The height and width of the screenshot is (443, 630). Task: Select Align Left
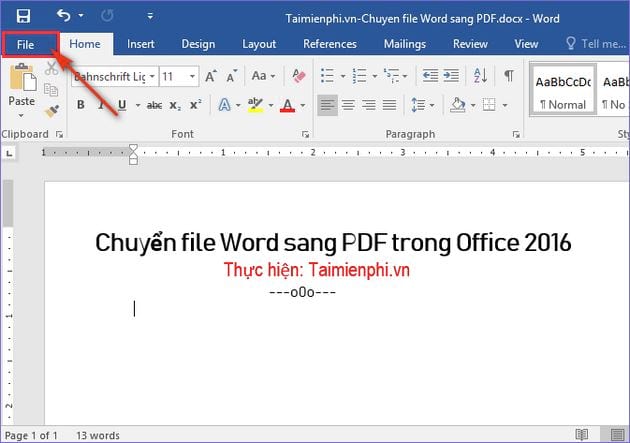[x=327, y=105]
